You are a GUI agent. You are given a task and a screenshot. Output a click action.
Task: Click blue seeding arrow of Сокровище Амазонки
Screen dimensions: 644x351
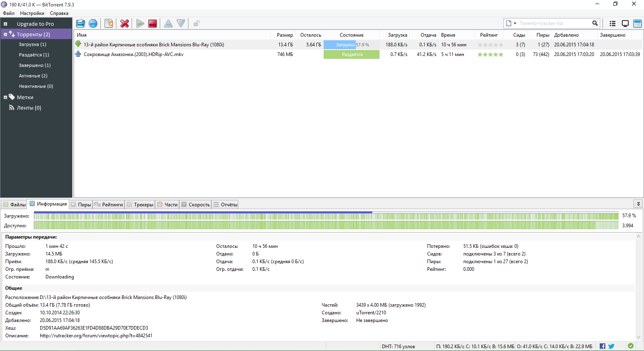click(78, 54)
